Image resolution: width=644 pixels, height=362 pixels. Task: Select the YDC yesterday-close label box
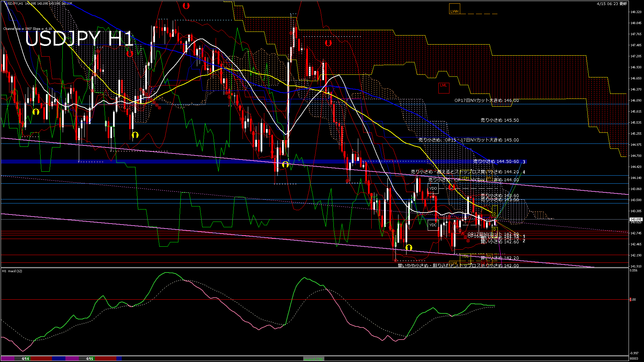click(x=433, y=225)
